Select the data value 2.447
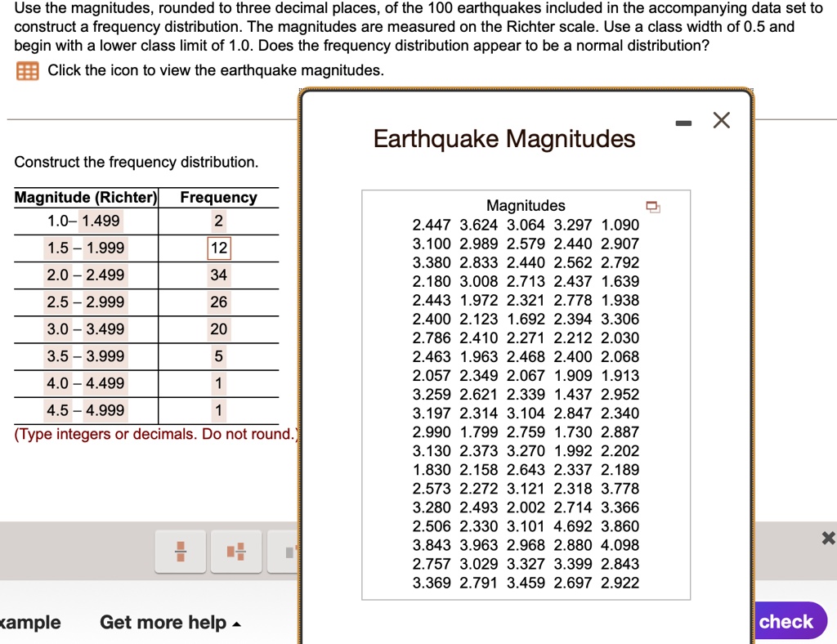Image resolution: width=837 pixels, height=644 pixels. click(432, 225)
